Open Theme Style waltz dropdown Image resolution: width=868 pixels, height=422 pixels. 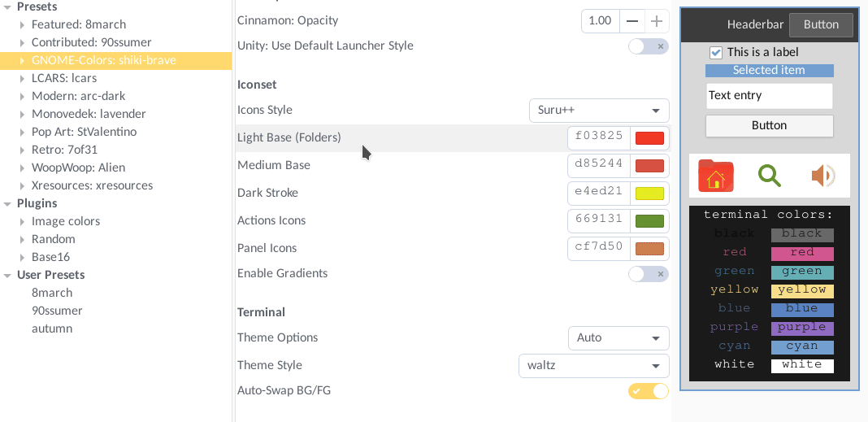pyautogui.click(x=593, y=366)
